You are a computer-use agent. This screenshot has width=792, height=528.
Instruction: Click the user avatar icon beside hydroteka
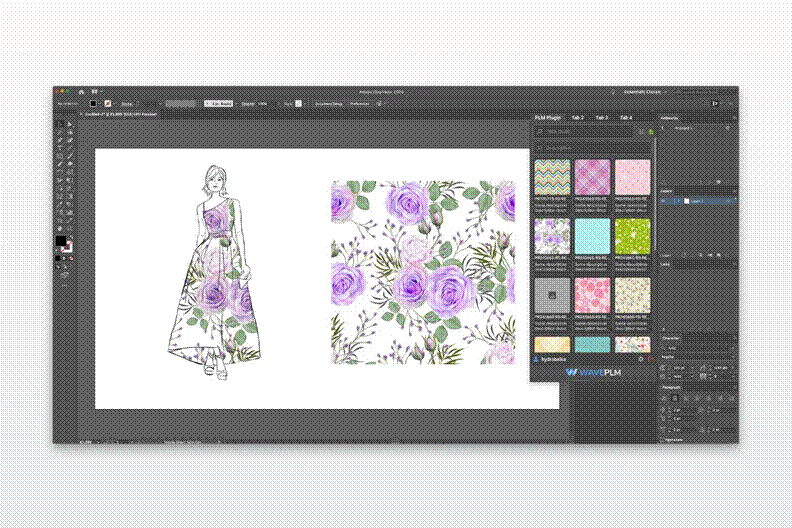coord(536,359)
